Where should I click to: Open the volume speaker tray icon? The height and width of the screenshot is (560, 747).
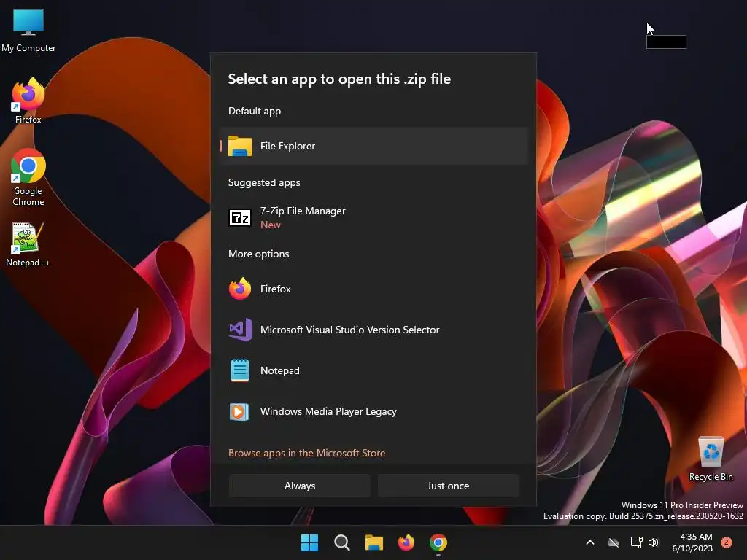(x=654, y=542)
